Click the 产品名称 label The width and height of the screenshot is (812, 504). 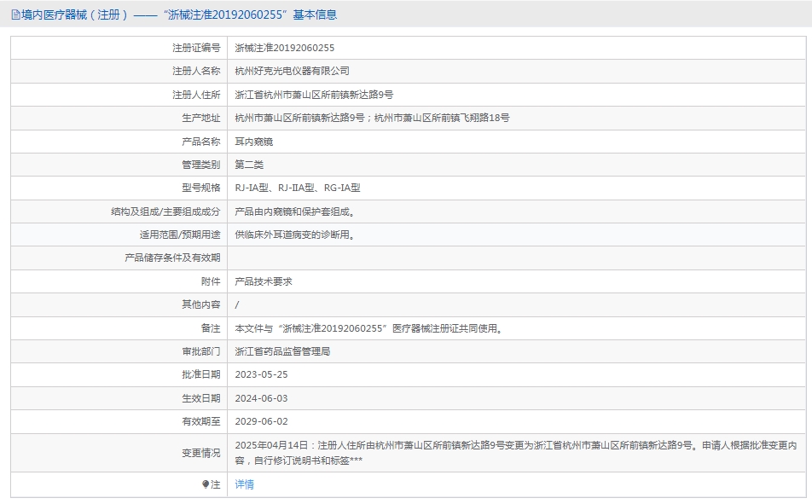[x=201, y=142]
